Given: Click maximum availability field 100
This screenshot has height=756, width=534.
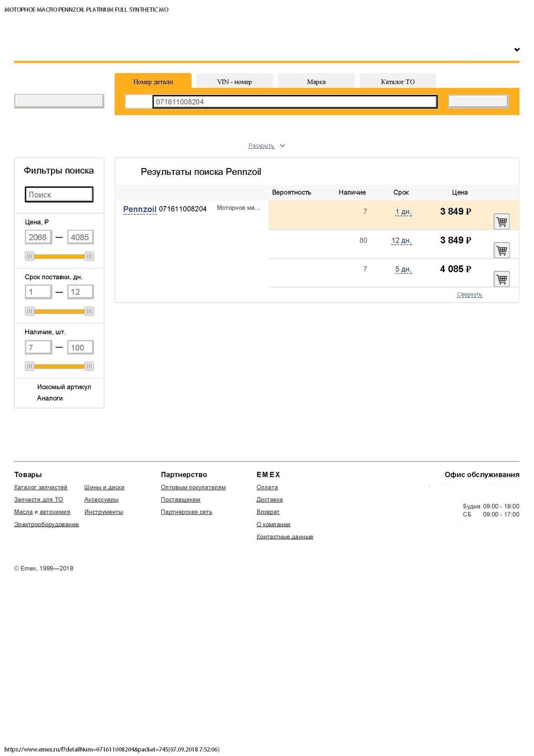Looking at the screenshot, I should tap(80, 347).
